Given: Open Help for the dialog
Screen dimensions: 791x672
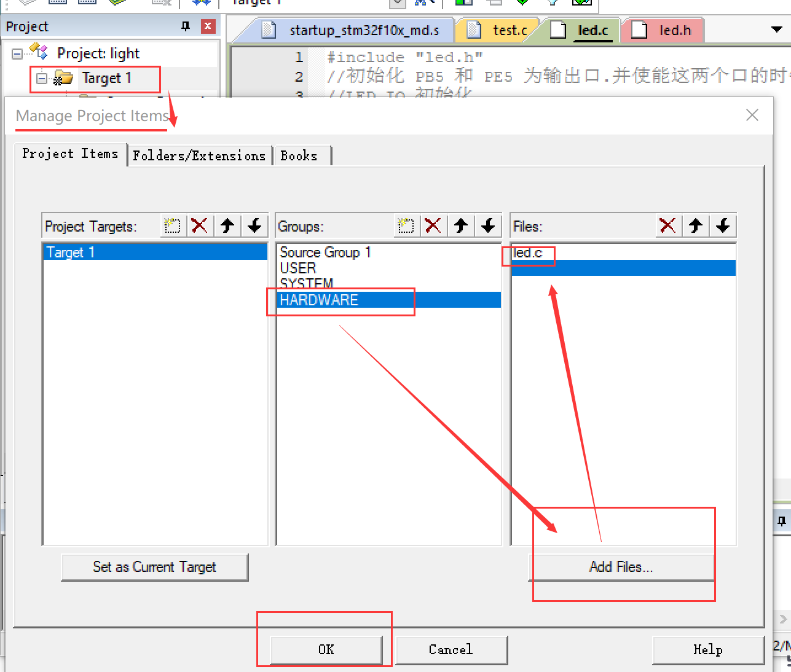Looking at the screenshot, I should coord(708,650).
